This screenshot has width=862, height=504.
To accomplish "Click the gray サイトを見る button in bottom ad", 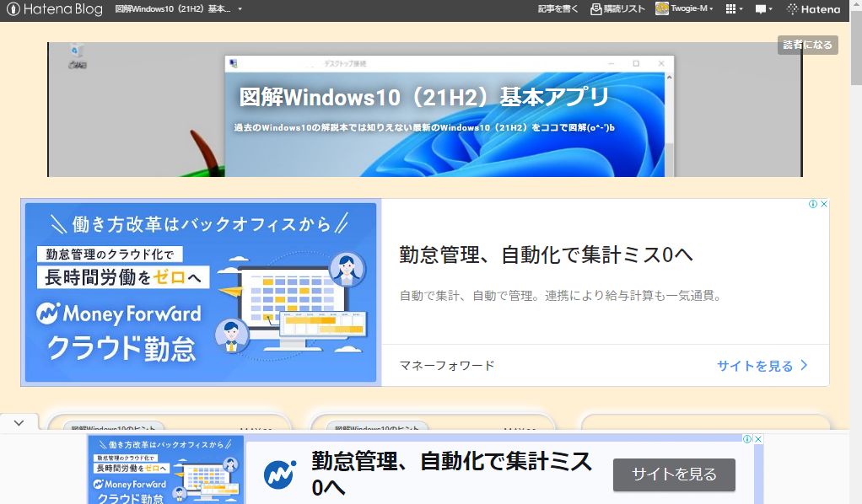I will [x=674, y=475].
